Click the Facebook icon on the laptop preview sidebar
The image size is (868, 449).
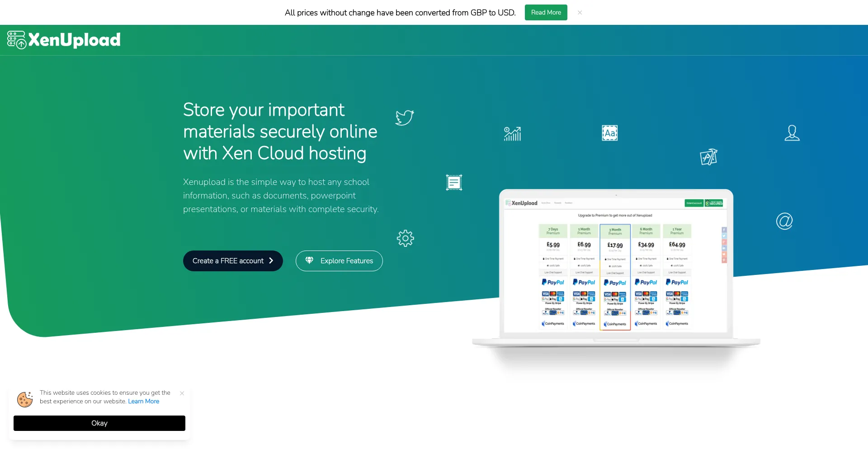coord(724,230)
